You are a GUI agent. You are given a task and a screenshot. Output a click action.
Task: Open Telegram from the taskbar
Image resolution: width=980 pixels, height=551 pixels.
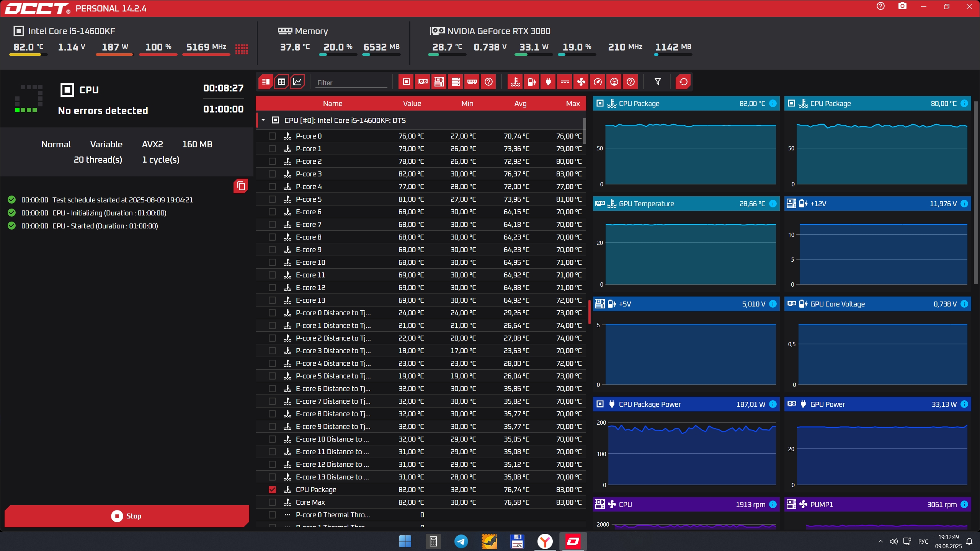(x=461, y=541)
